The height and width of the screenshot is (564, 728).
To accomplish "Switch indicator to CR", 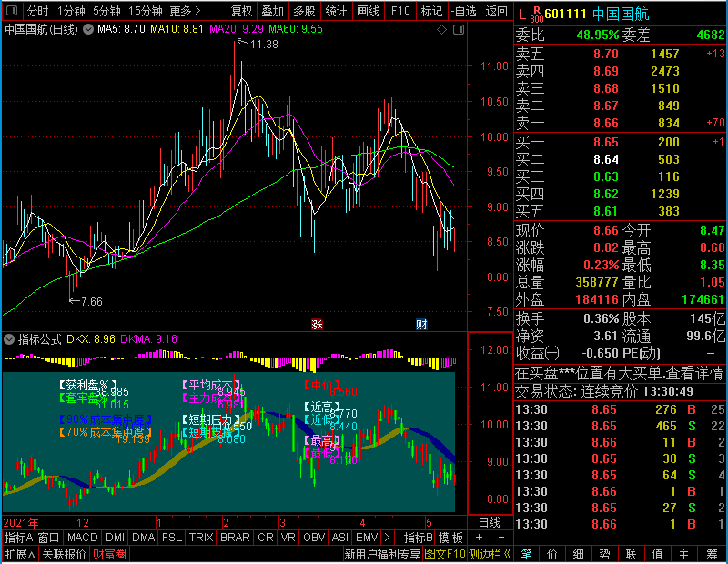I will click(266, 538).
